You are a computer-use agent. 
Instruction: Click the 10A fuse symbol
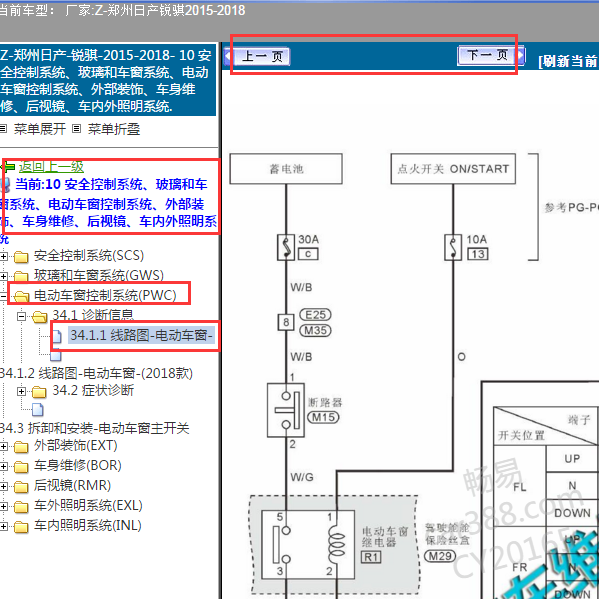click(453, 247)
